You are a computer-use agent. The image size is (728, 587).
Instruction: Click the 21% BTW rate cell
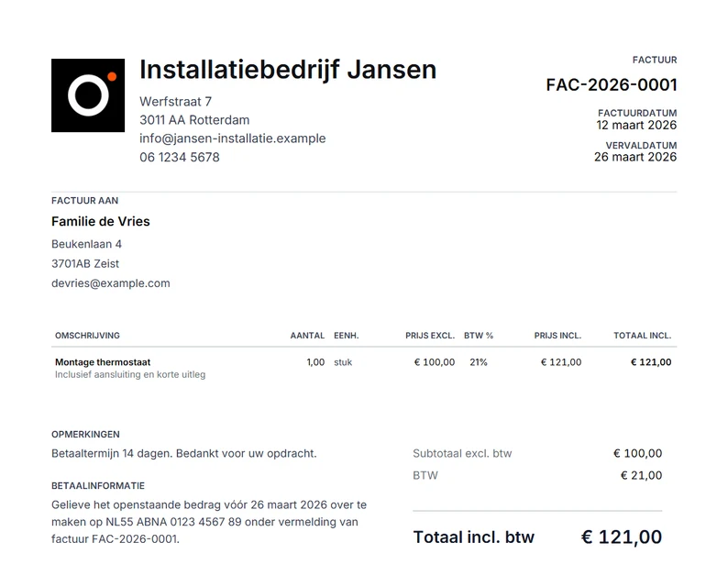coord(479,362)
